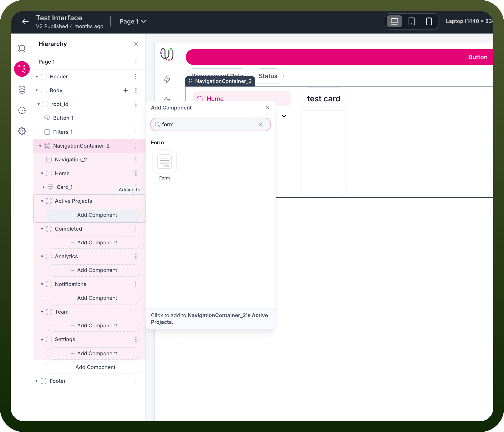Screen dimensions: 504x432
Task: Open Body row more options
Action: pyautogui.click(x=136, y=90)
